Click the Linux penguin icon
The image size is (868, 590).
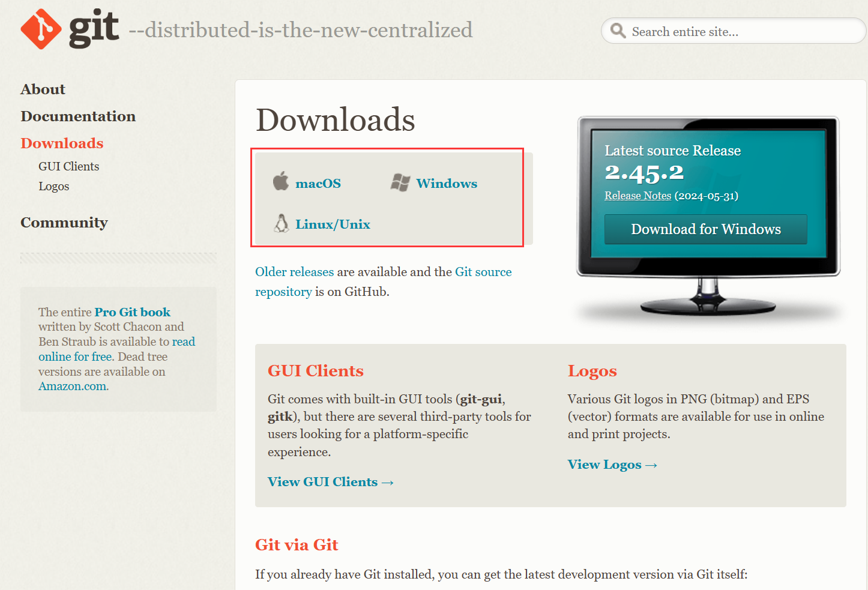(281, 223)
